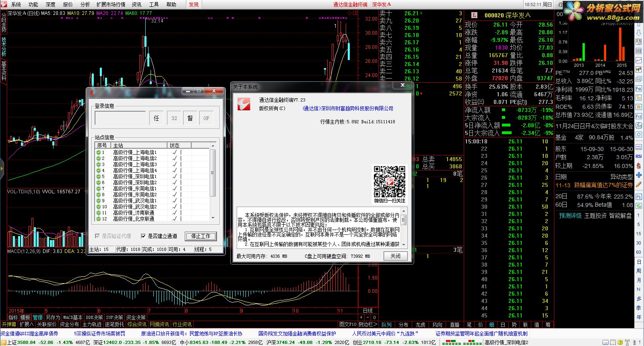
Task: Open the 扩展市场行情 menu
Action: [x=111, y=4]
